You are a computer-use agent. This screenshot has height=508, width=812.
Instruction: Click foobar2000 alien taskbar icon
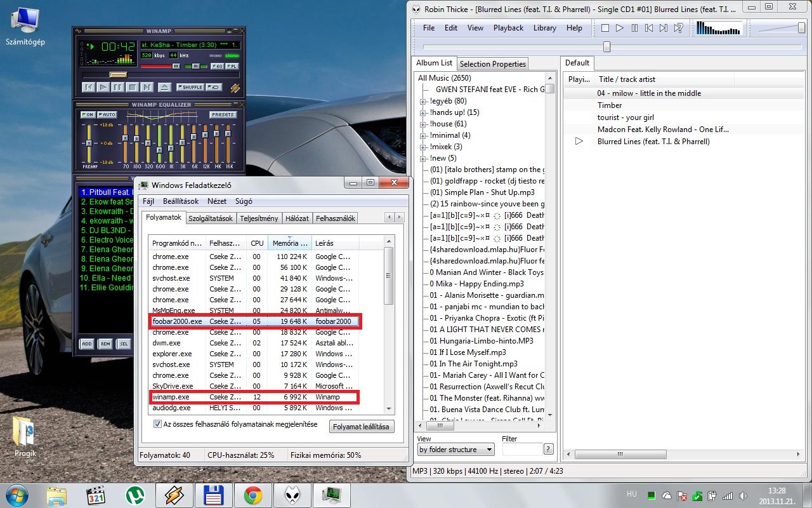tap(292, 495)
